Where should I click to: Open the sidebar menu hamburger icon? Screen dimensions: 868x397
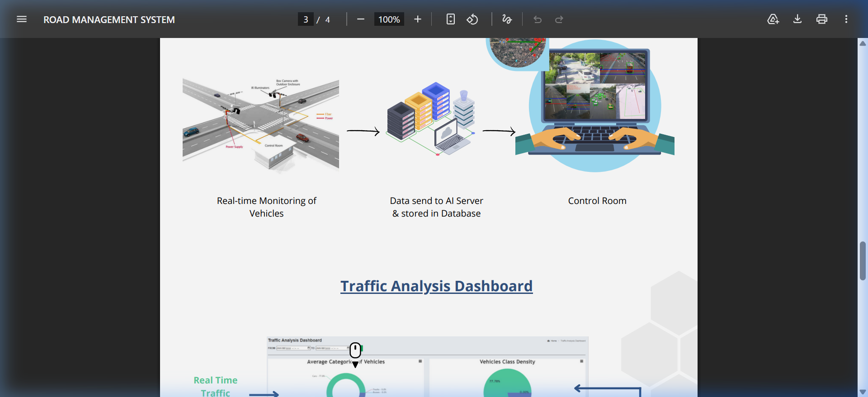22,19
